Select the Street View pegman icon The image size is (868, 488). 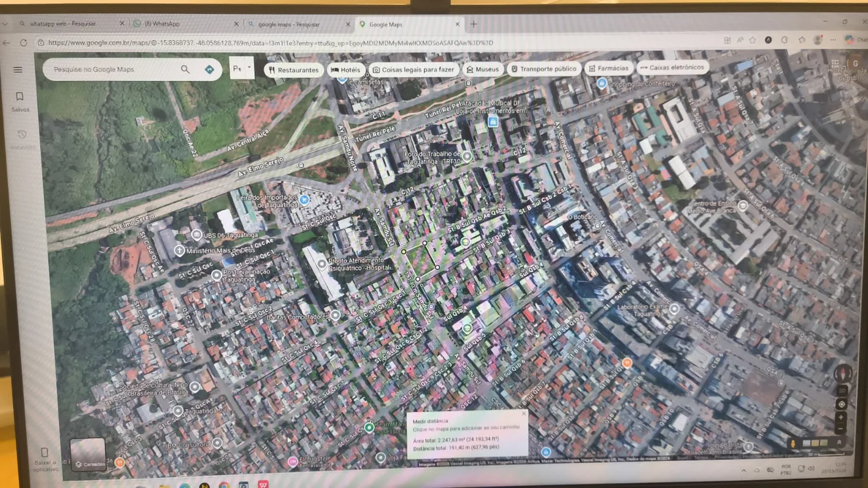click(794, 443)
